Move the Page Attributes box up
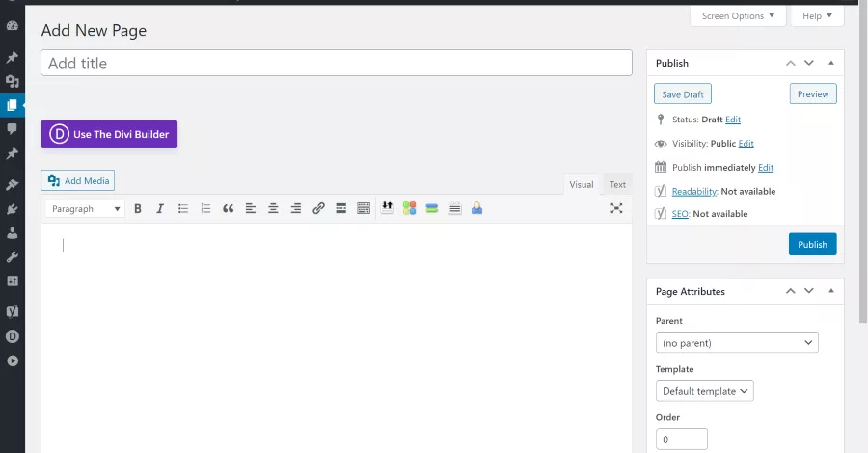This screenshot has width=868, height=453. (791, 291)
